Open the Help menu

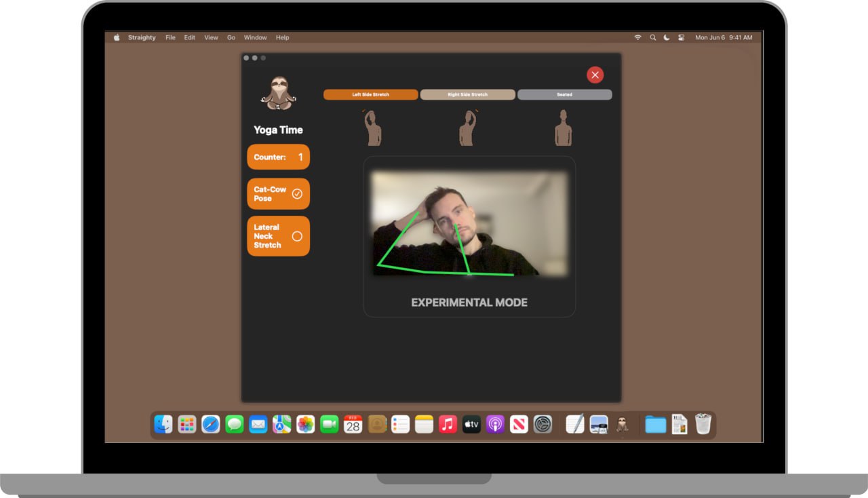(283, 37)
